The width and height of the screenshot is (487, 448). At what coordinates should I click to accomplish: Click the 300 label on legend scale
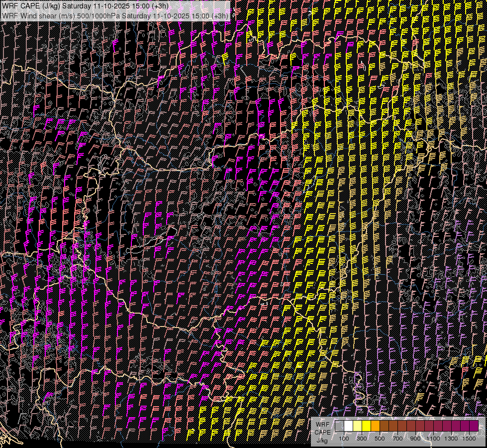pos(362,439)
